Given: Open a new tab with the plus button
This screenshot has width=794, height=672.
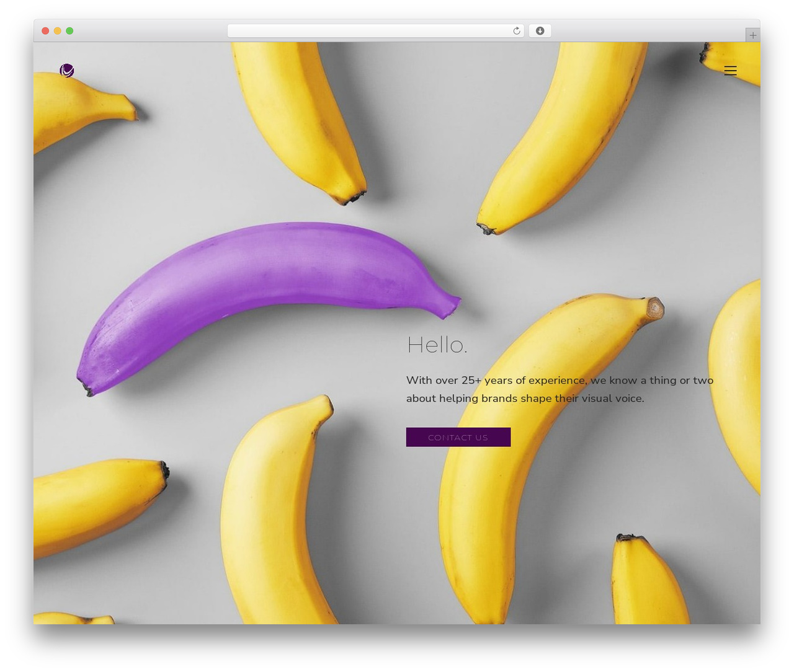Looking at the screenshot, I should tap(752, 35).
